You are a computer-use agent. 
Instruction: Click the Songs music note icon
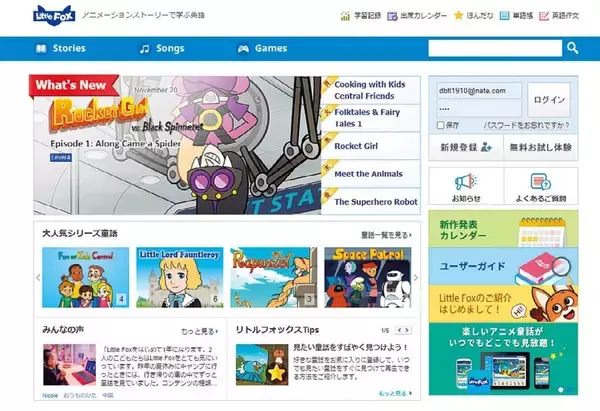point(145,49)
